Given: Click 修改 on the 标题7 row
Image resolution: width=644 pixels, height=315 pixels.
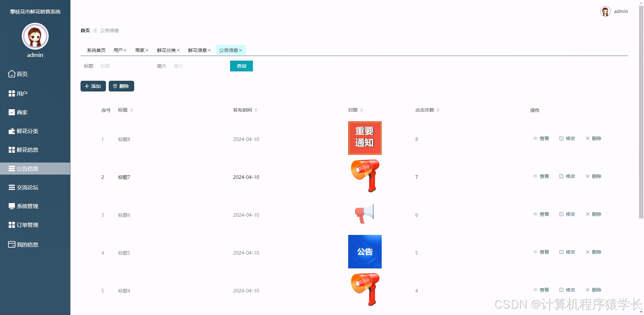Looking at the screenshot, I should (567, 176).
